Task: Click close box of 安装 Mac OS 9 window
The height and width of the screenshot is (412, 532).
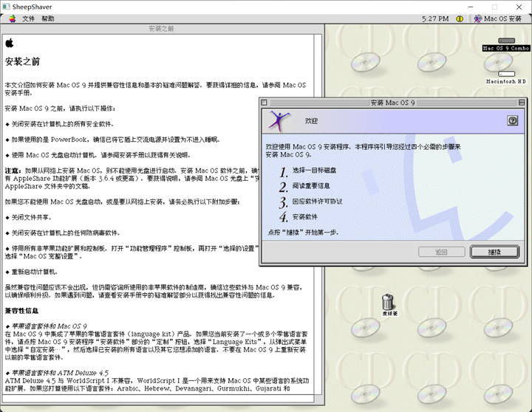Action: click(x=265, y=103)
